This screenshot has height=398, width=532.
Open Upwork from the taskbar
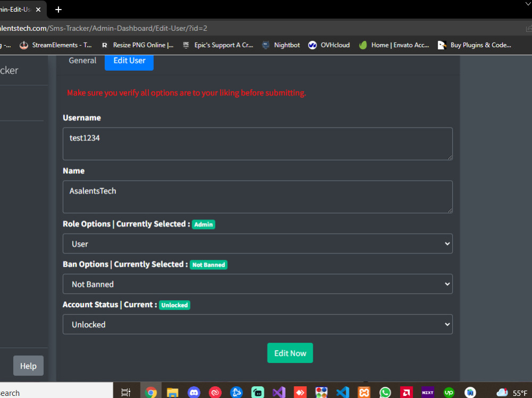449,392
